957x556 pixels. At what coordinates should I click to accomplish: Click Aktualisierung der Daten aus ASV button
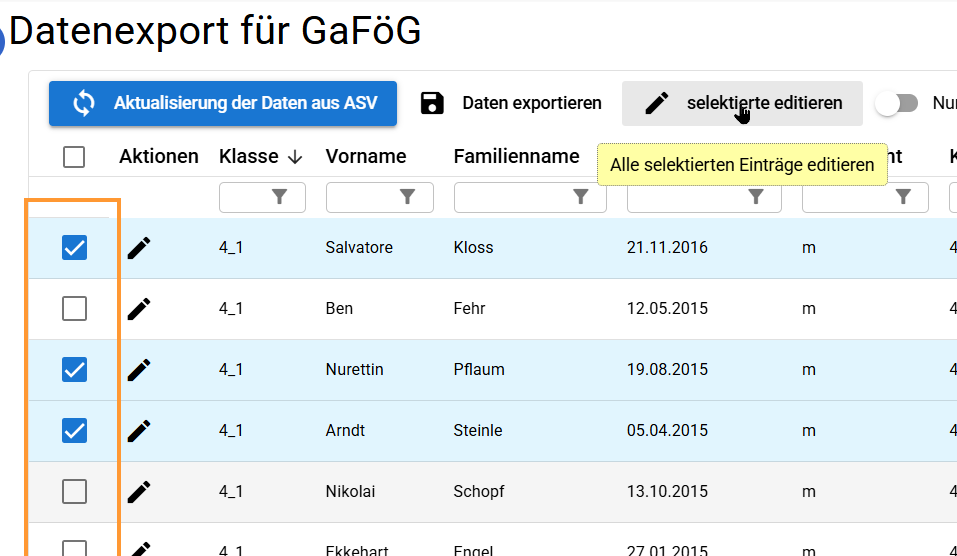[223, 103]
